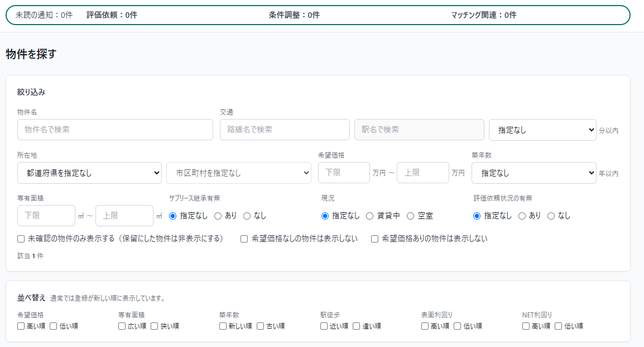Check 築年数 古い順 sort option

pos(261,326)
